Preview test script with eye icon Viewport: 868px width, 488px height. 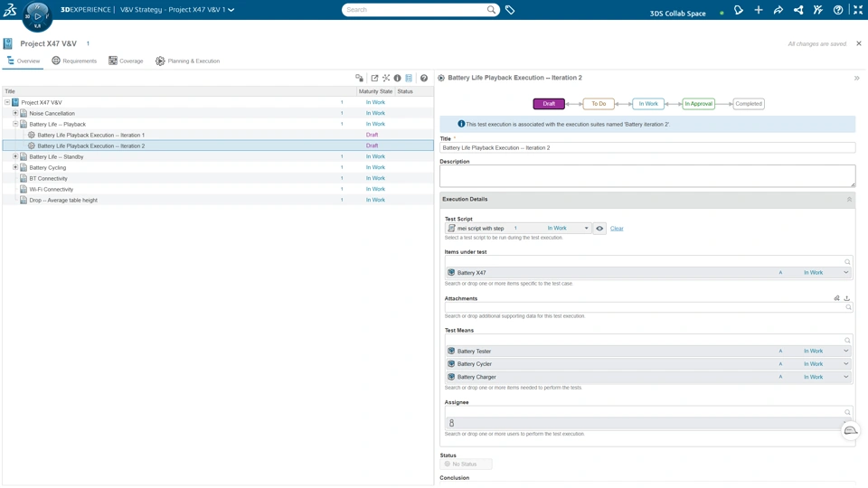click(x=599, y=229)
